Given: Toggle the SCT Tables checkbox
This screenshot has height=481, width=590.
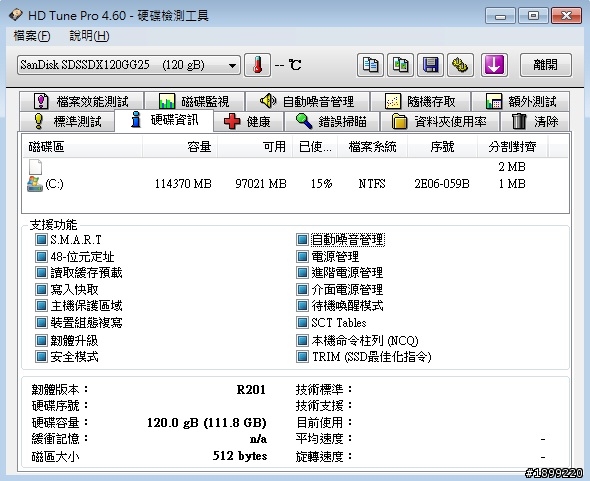Looking at the screenshot, I should click(302, 323).
